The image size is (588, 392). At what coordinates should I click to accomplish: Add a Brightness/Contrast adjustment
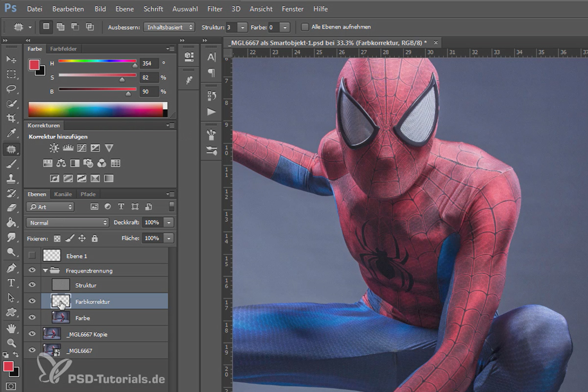point(54,148)
